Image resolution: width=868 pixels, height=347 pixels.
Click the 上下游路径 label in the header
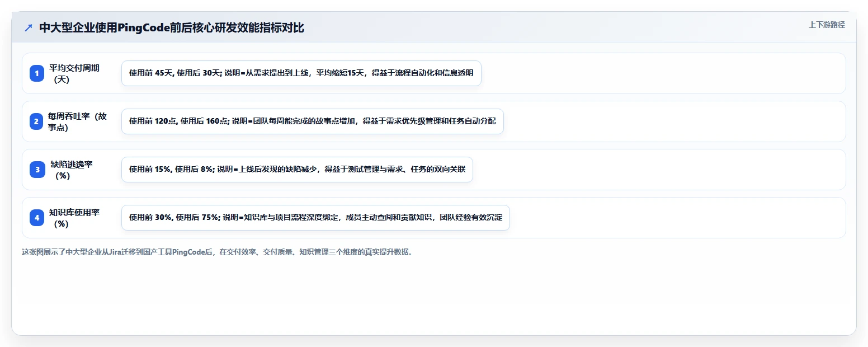827,25
